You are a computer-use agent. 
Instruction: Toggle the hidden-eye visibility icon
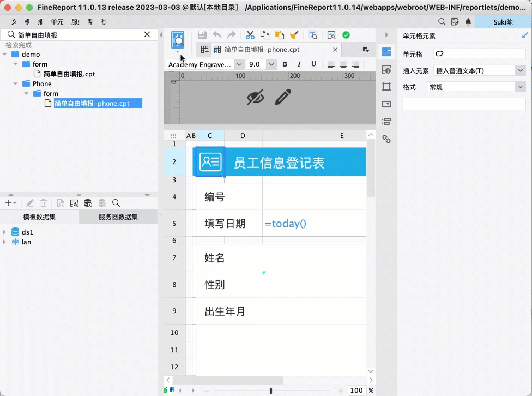(256, 98)
